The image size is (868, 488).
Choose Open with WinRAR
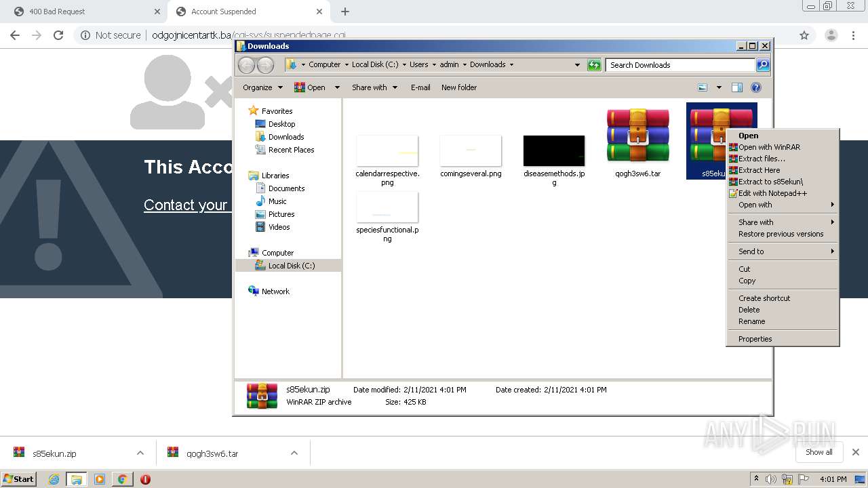pos(783,147)
